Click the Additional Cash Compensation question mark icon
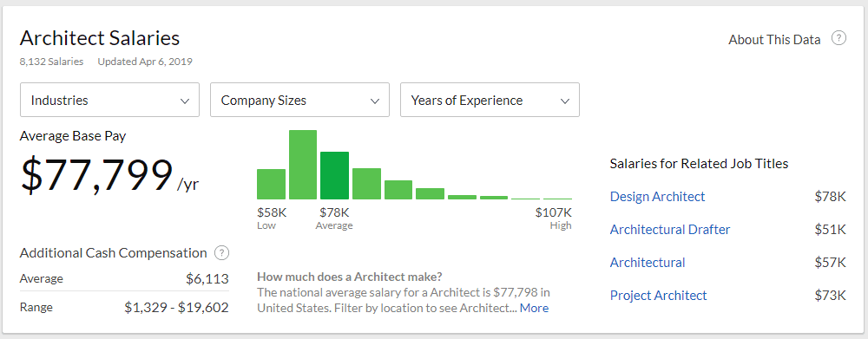Viewport: 868px width, 339px height. [221, 252]
